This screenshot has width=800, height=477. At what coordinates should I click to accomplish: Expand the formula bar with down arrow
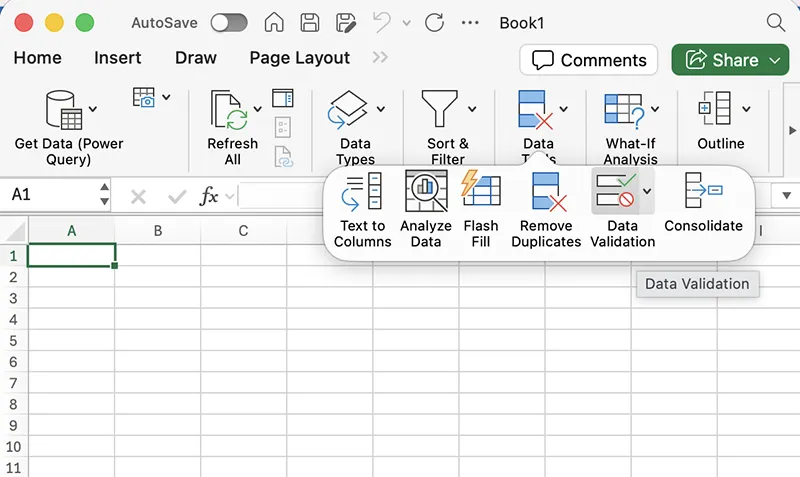click(786, 195)
